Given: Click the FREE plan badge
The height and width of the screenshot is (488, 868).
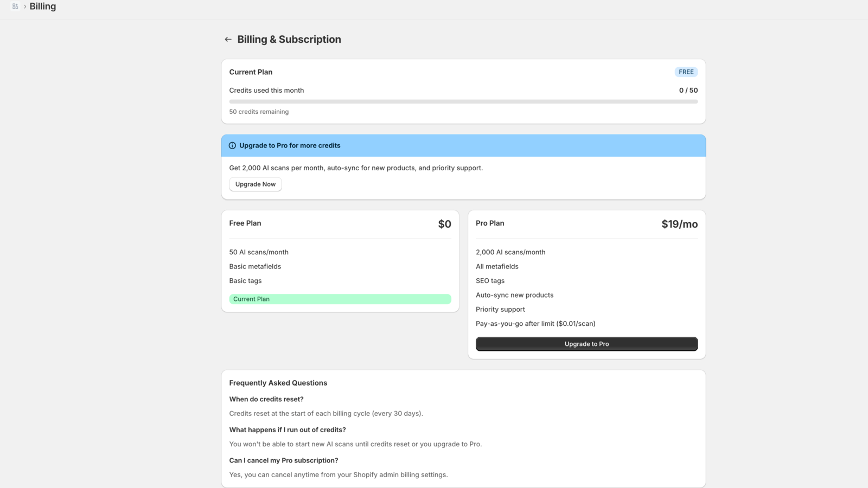Looking at the screenshot, I should pos(686,72).
